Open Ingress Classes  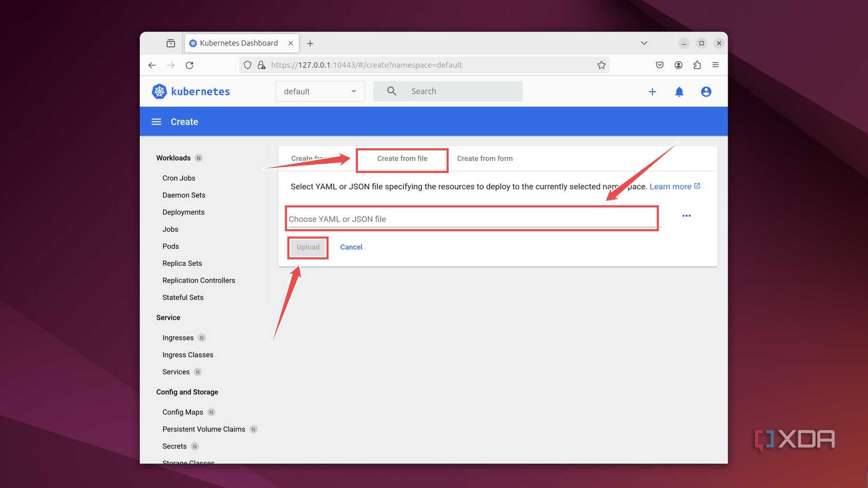tap(188, 355)
